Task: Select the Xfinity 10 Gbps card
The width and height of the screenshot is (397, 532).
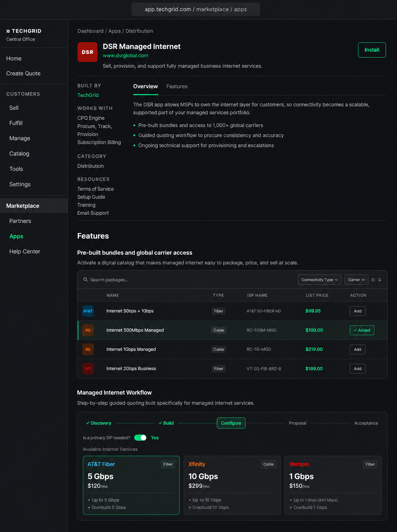Action: tap(232, 485)
